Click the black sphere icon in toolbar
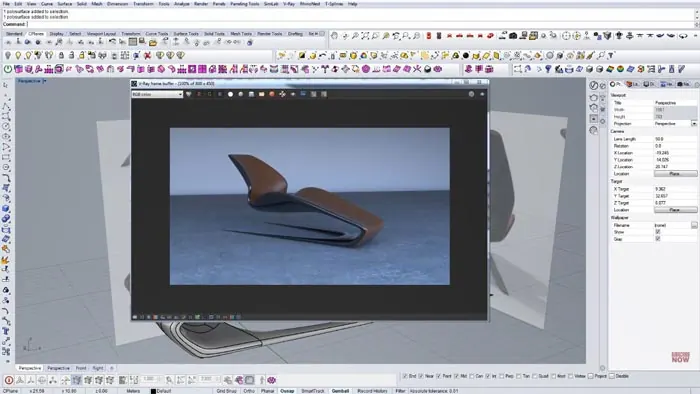The image size is (700, 394). (466, 56)
